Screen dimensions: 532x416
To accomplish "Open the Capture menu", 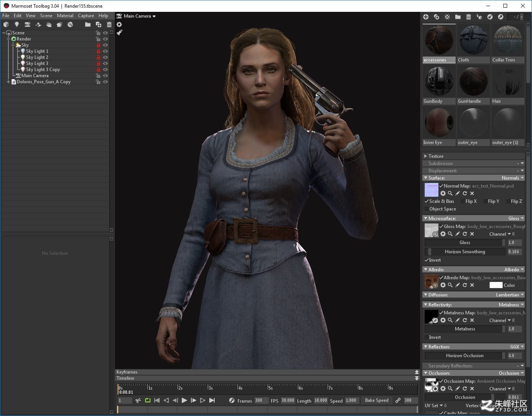I will pyautogui.click(x=86, y=16).
